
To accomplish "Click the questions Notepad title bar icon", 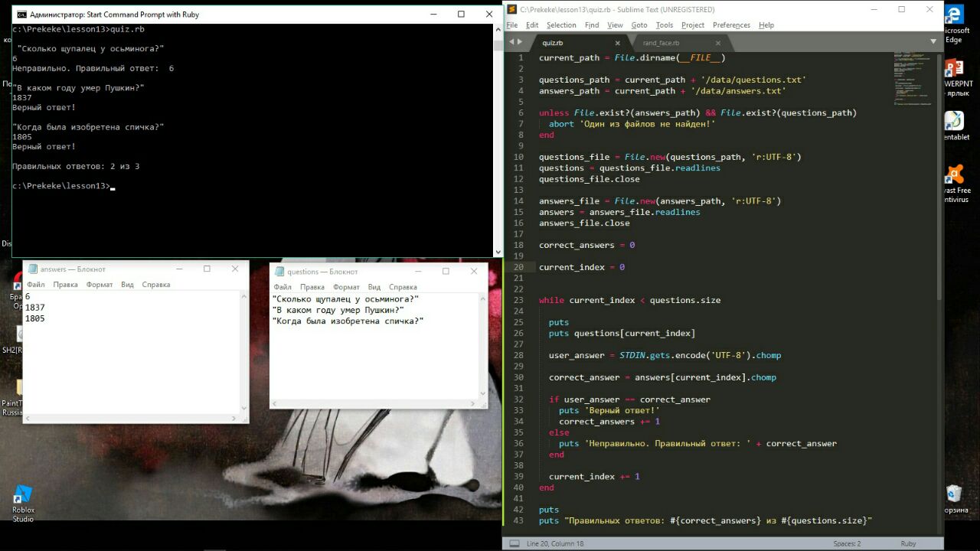I will point(279,271).
